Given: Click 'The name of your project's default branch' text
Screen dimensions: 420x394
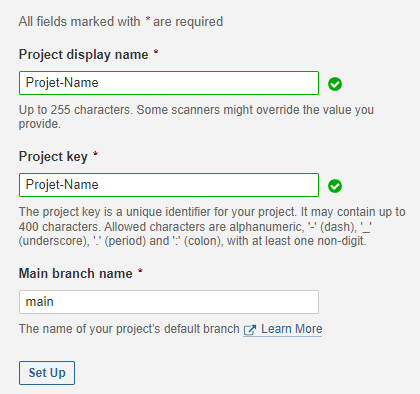Looking at the screenshot, I should coord(129,329).
